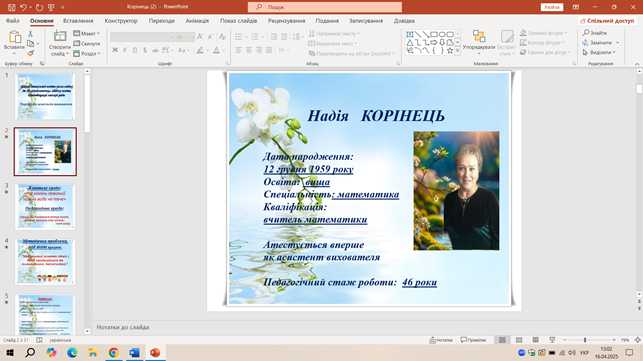Screen dimensions: 643x361
Task: Start slideshow from beginning quick access icon
Action: click(x=51, y=7)
